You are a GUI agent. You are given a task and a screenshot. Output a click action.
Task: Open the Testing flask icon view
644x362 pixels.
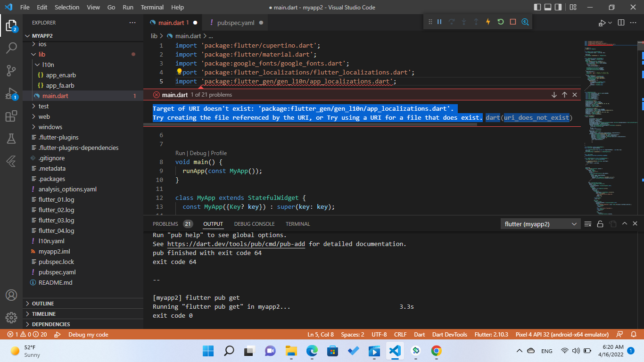(x=11, y=139)
